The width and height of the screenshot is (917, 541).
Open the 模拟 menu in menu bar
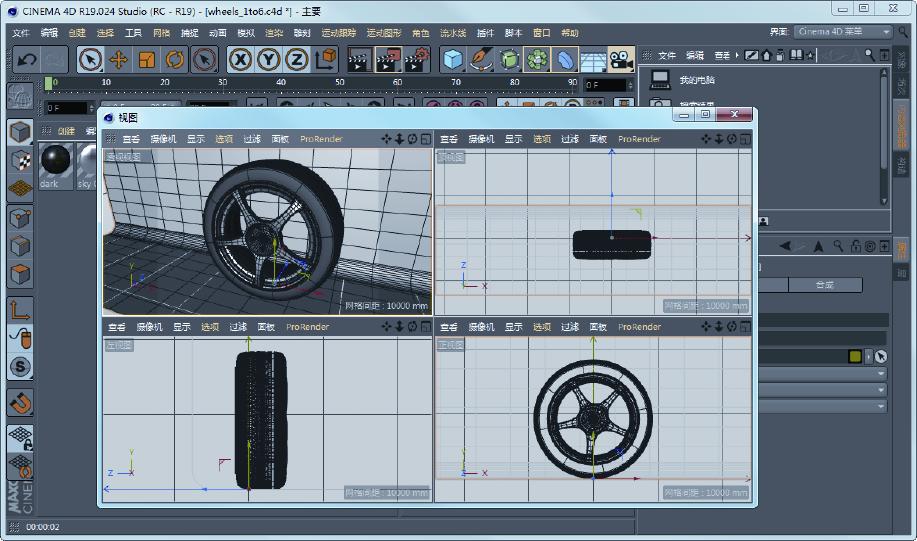(x=245, y=33)
